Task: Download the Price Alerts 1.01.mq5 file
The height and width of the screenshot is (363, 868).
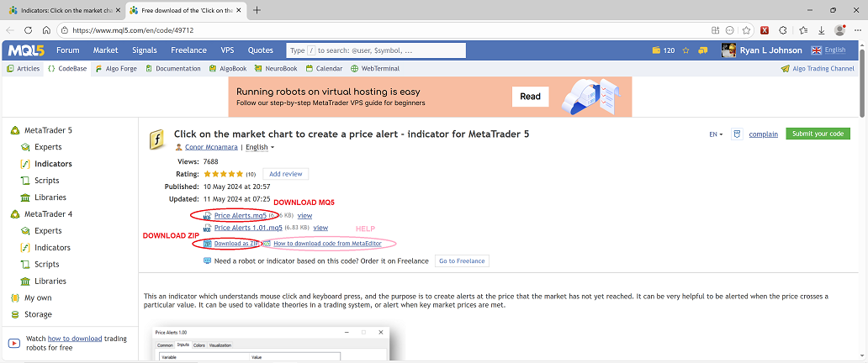Action: (x=249, y=228)
